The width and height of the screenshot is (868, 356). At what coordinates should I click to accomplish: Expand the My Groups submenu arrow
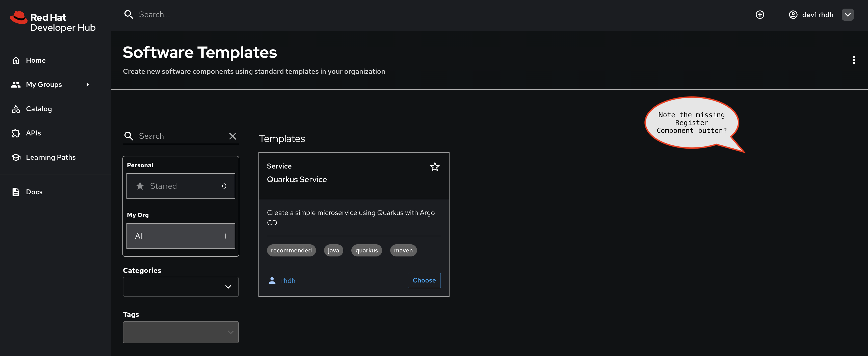pyautogui.click(x=88, y=85)
